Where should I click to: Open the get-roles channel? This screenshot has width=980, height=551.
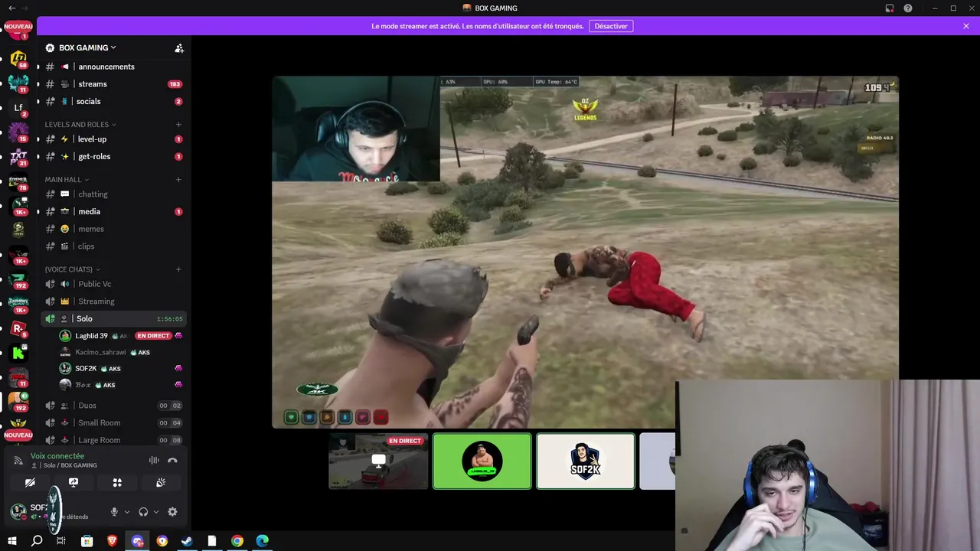[113, 156]
